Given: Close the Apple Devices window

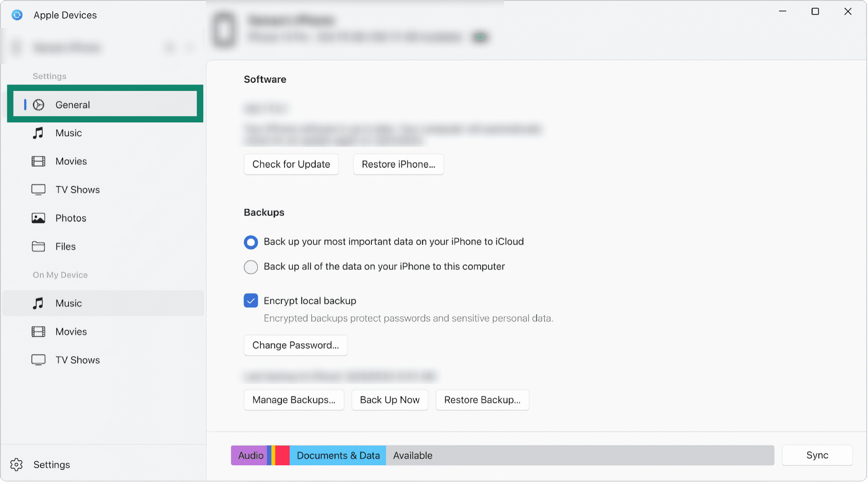Looking at the screenshot, I should [848, 11].
